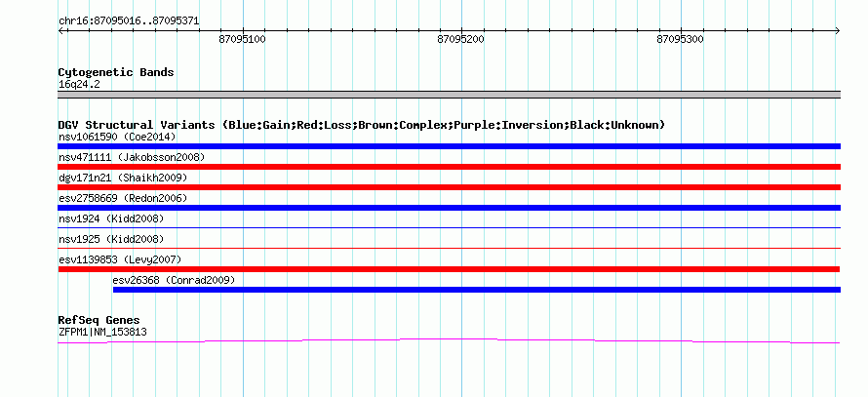Click the 87095100 ruler position label

coord(243,39)
